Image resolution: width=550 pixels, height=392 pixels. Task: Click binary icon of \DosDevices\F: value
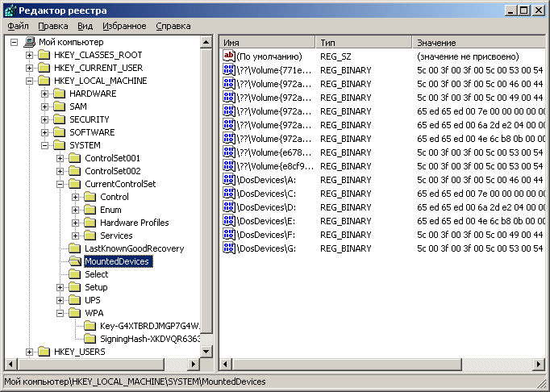[x=229, y=235]
